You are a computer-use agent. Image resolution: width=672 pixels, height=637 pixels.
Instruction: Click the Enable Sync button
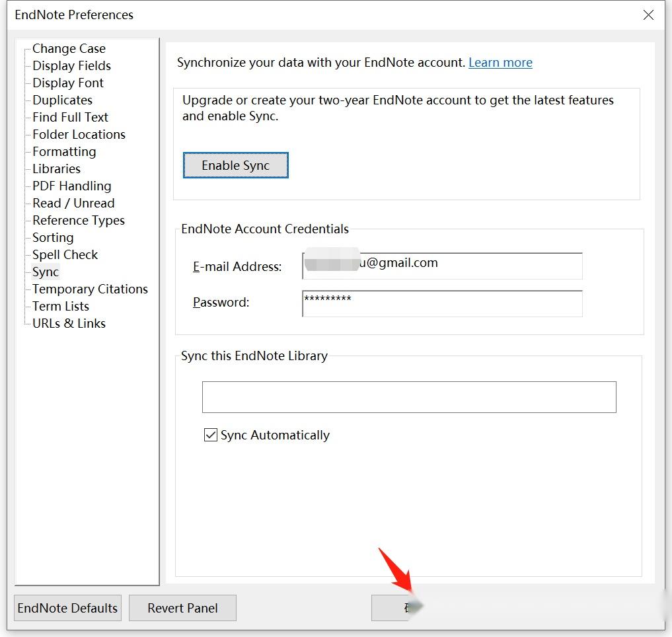coord(235,165)
